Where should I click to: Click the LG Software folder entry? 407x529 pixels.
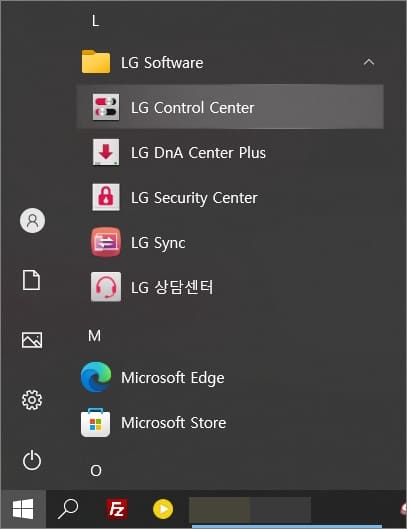(x=230, y=62)
